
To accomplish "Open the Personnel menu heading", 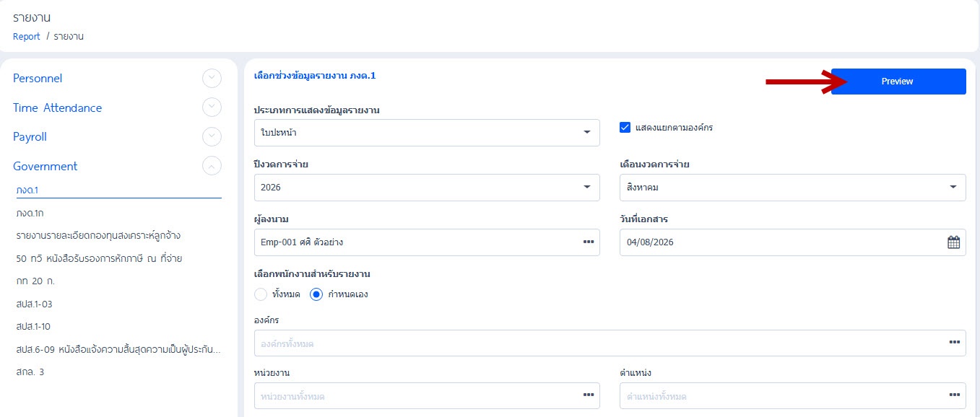I will (38, 79).
